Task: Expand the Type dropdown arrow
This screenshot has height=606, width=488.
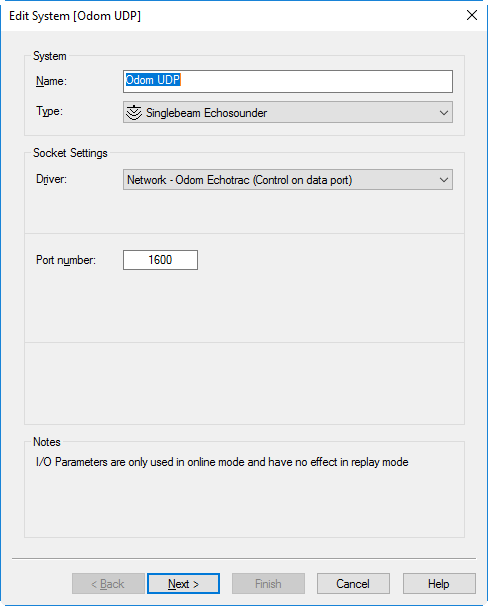Action: [444, 112]
